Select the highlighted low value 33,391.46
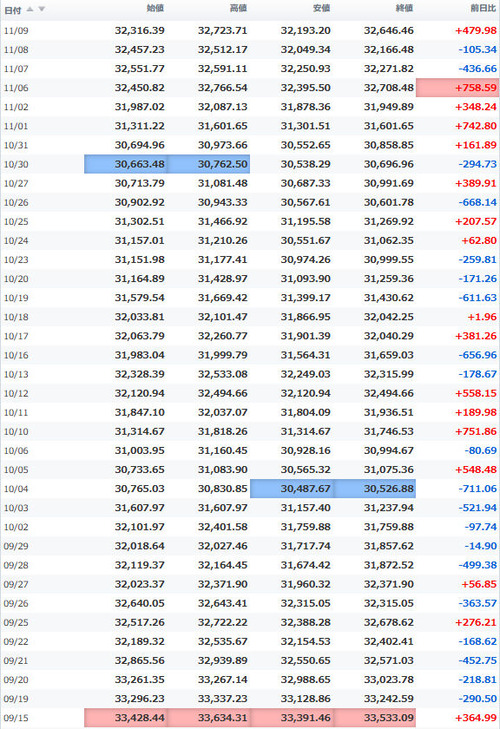Image resolution: width=500 pixels, height=729 pixels. [292, 718]
